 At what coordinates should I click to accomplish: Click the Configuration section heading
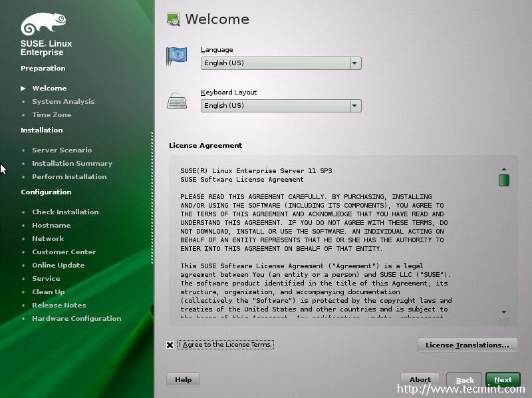[46, 192]
